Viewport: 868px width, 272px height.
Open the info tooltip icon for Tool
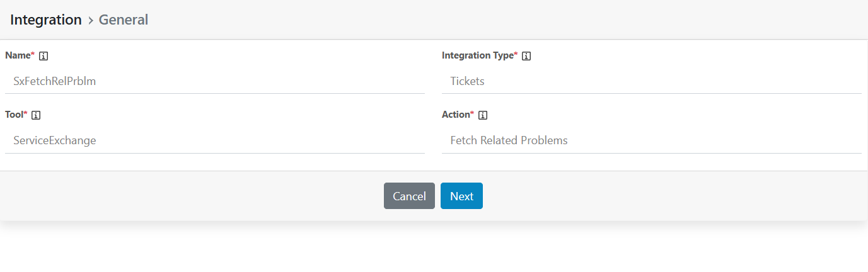(36, 115)
